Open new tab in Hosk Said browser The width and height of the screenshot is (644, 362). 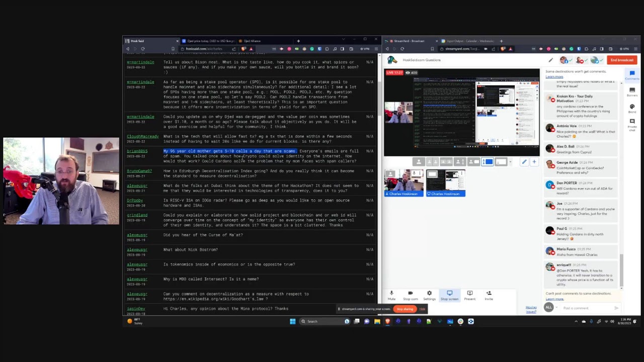point(298,41)
